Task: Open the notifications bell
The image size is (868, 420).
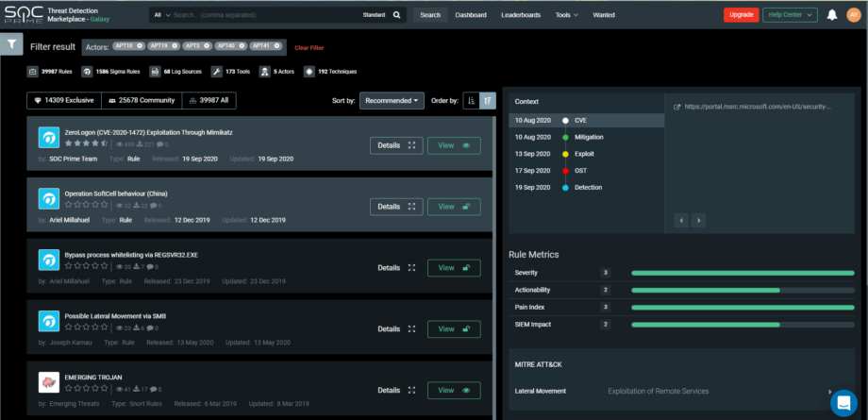Action: (x=831, y=15)
